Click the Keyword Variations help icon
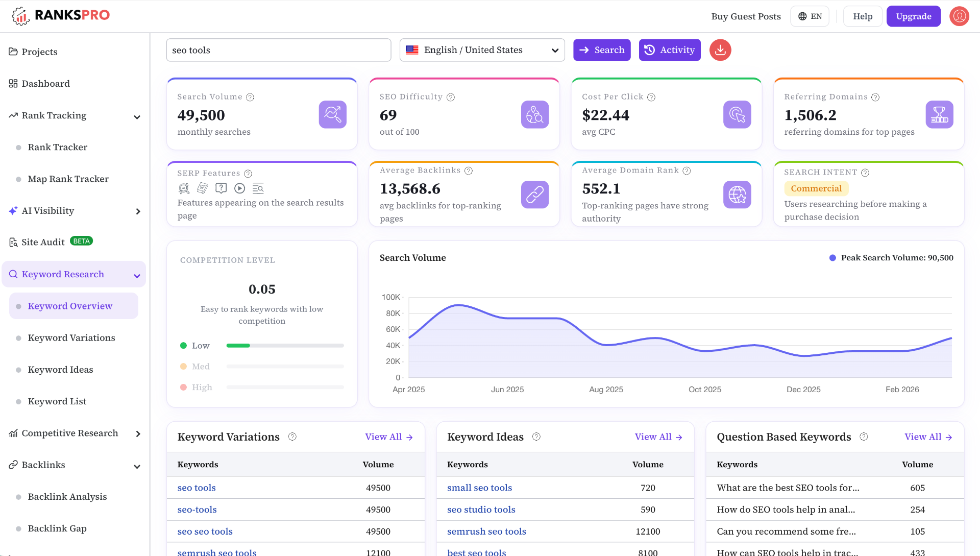This screenshot has width=980, height=556. coord(292,437)
